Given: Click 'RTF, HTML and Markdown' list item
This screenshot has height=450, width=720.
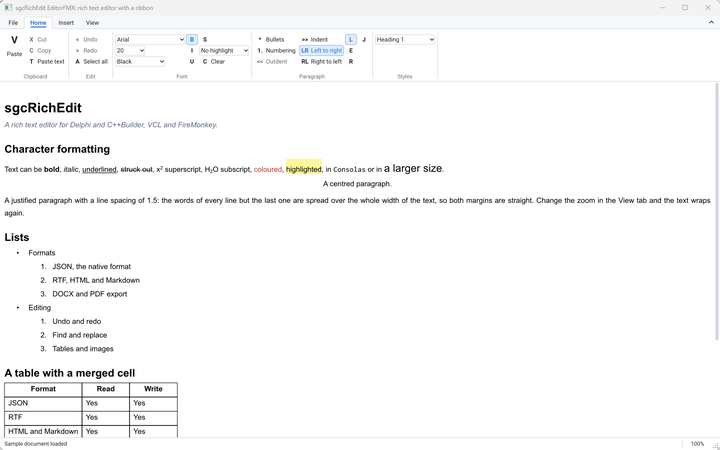Looking at the screenshot, I should (x=96, y=280).
